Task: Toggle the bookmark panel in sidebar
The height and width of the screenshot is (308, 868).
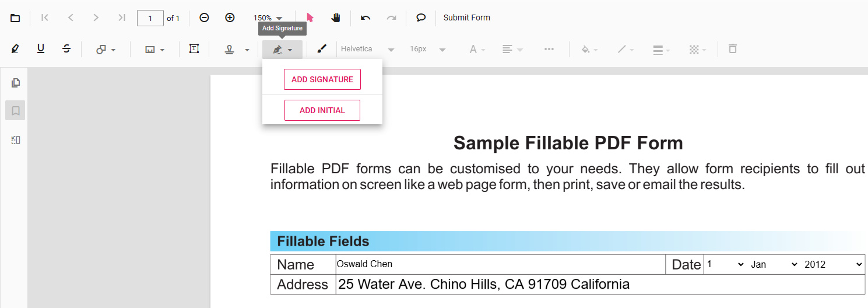Action: click(x=16, y=110)
